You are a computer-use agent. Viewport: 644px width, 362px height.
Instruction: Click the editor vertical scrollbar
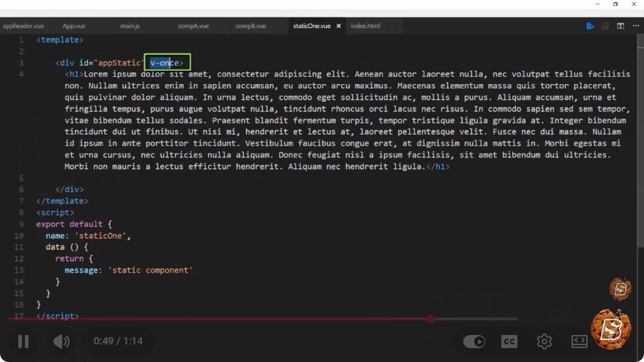coord(640,140)
